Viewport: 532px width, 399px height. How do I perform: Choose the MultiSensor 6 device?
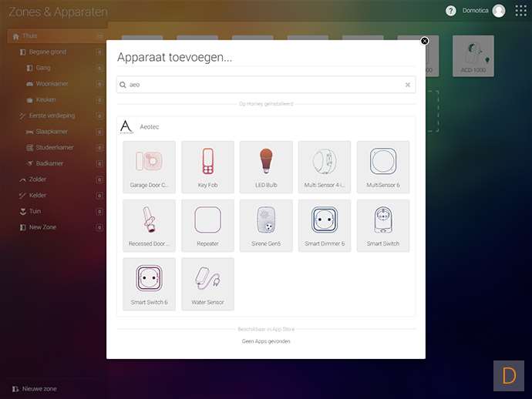[383, 167]
